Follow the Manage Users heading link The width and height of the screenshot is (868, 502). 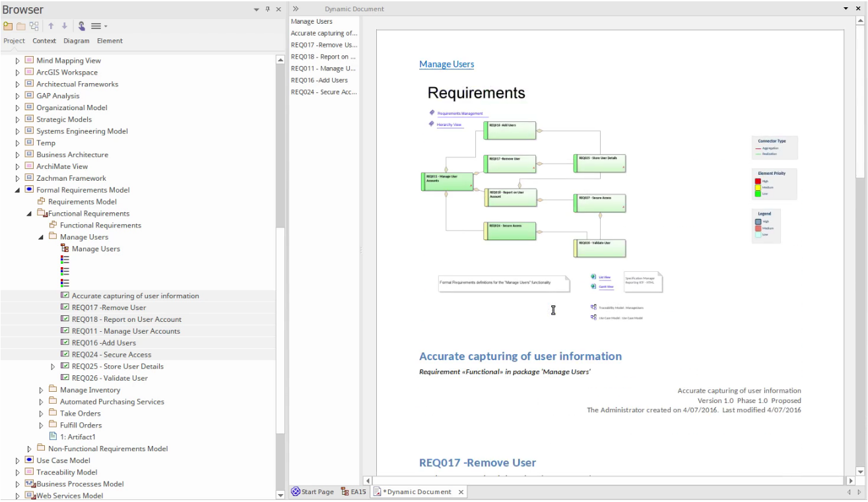click(446, 64)
